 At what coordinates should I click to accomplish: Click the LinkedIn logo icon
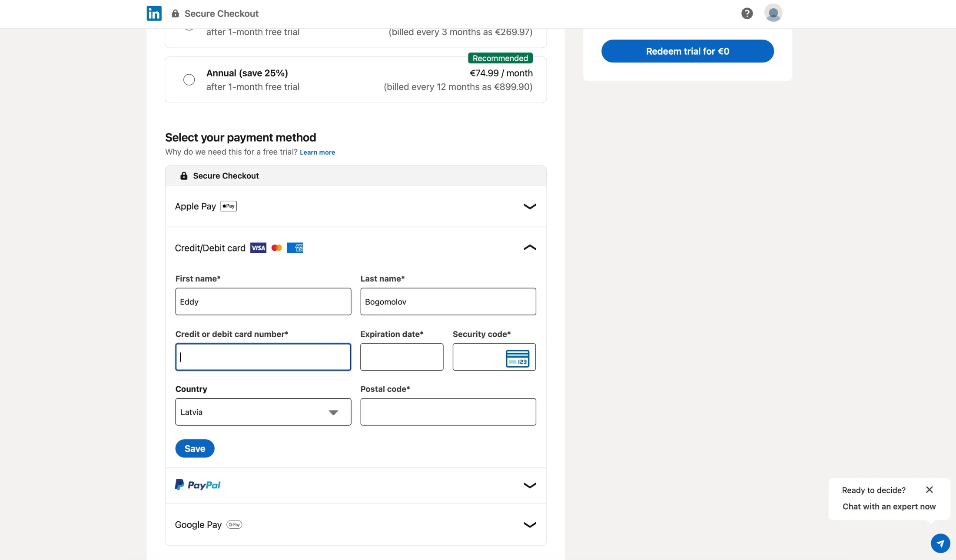point(154,13)
